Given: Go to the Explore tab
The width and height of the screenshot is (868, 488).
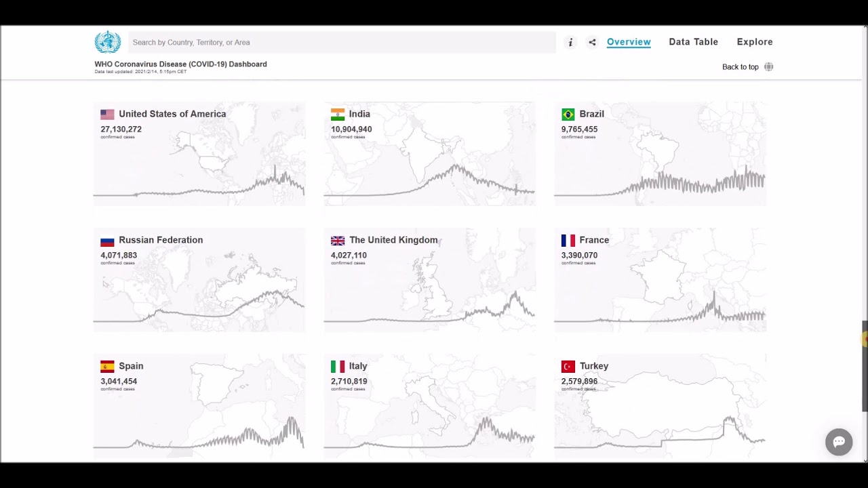Looking at the screenshot, I should pos(755,42).
